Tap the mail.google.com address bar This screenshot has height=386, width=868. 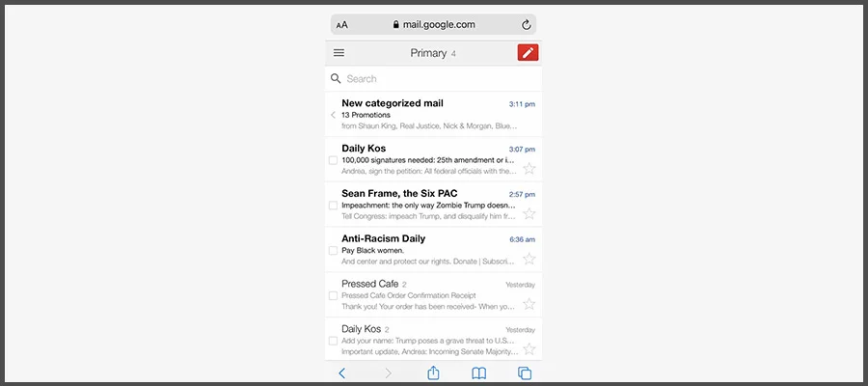point(433,25)
